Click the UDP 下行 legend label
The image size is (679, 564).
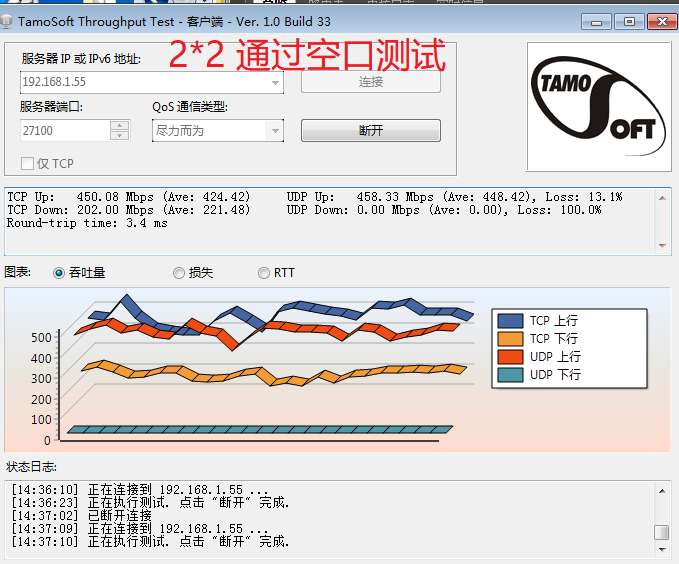(x=555, y=375)
